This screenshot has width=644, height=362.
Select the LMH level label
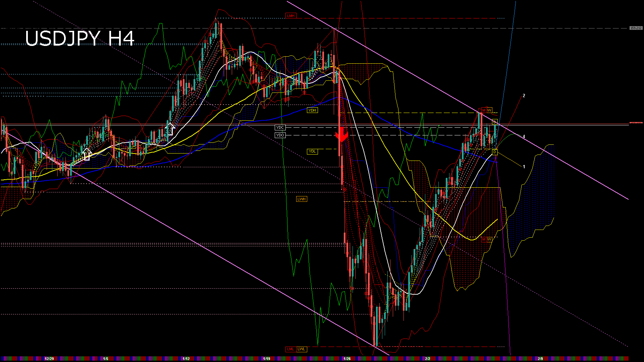click(x=290, y=16)
